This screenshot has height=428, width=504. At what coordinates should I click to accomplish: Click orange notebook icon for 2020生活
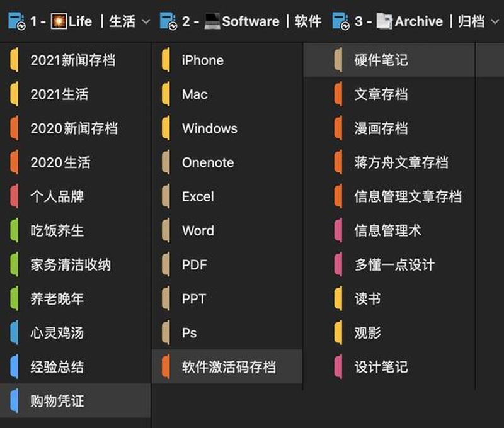pos(14,162)
